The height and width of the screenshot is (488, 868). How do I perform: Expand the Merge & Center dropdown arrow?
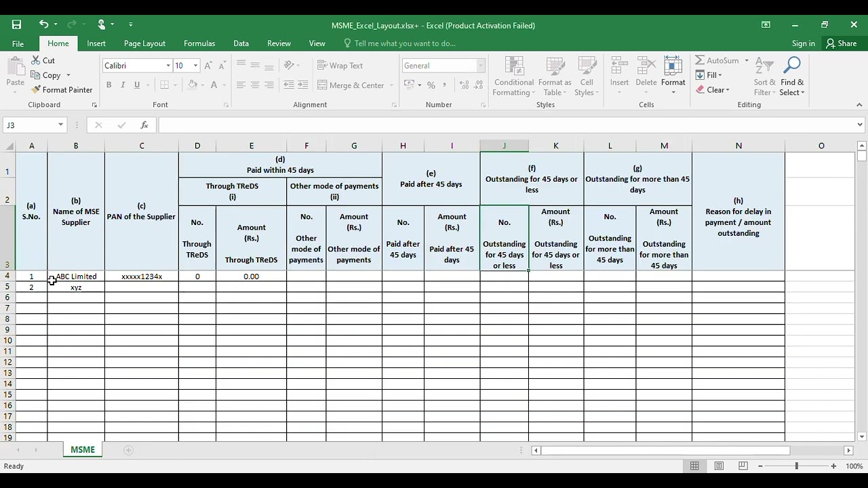(391, 85)
